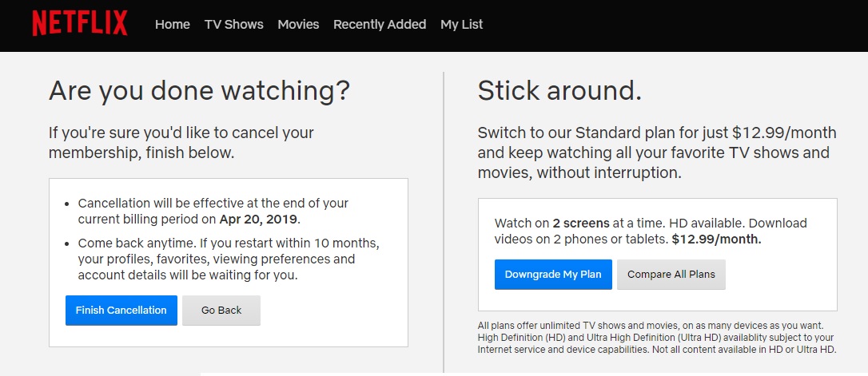Open Recently Added titles
This screenshot has height=376, width=868.
point(380,25)
